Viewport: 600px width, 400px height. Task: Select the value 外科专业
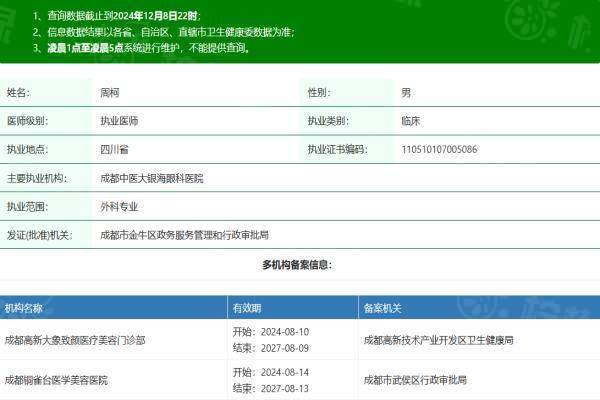click(119, 207)
